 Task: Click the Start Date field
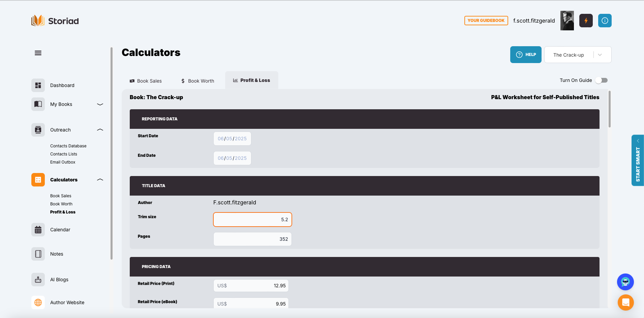pos(232,139)
